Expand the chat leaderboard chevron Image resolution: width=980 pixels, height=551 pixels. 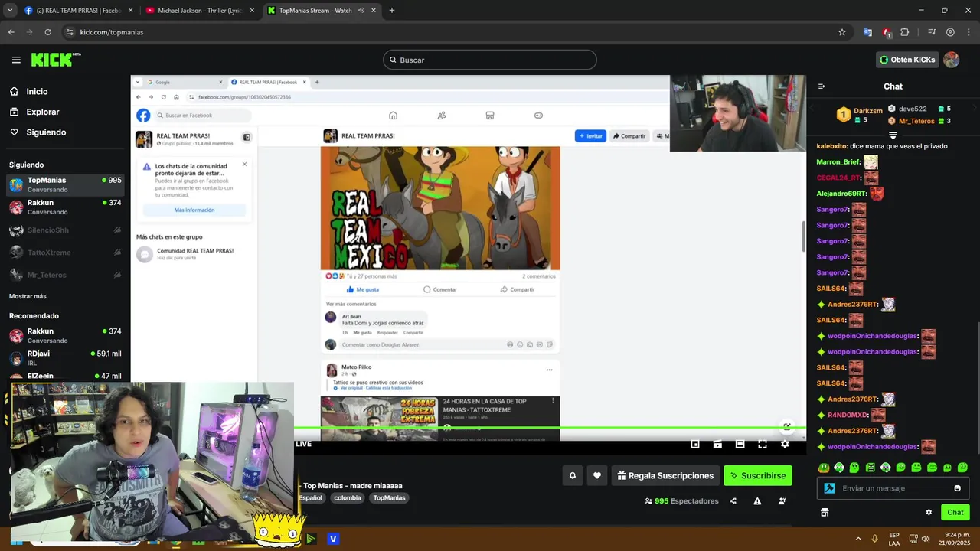[x=893, y=135]
